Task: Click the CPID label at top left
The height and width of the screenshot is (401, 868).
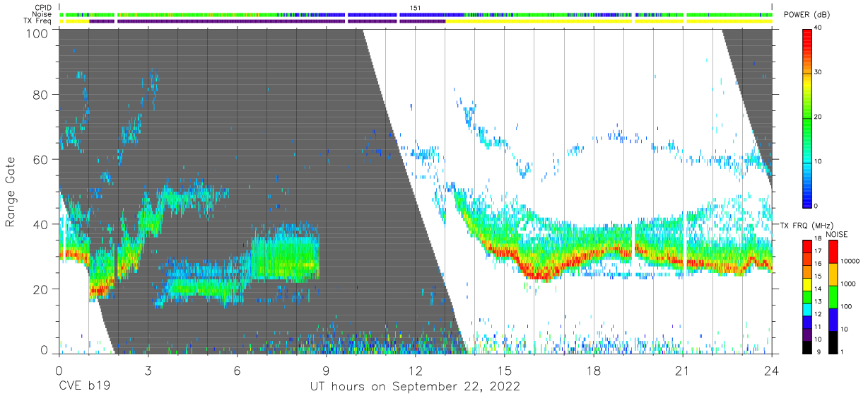Action: [x=43, y=8]
